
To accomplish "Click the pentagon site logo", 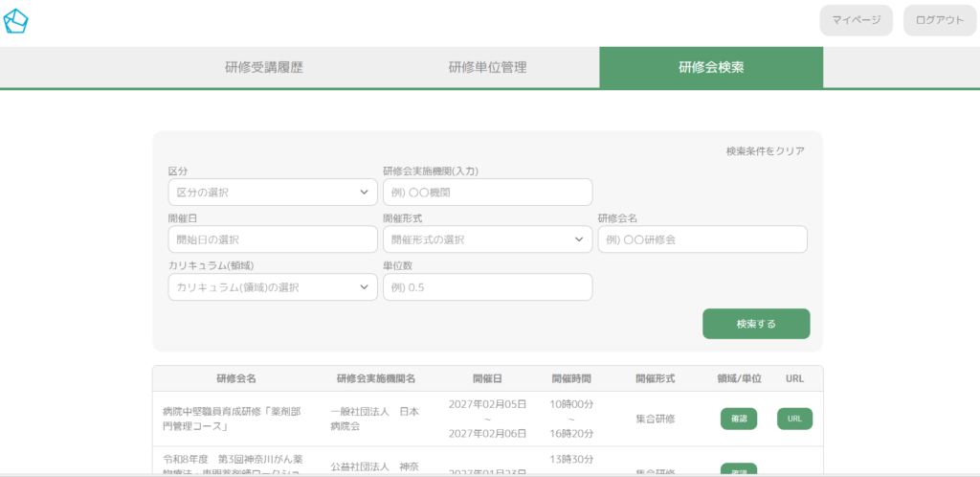I will (15, 21).
